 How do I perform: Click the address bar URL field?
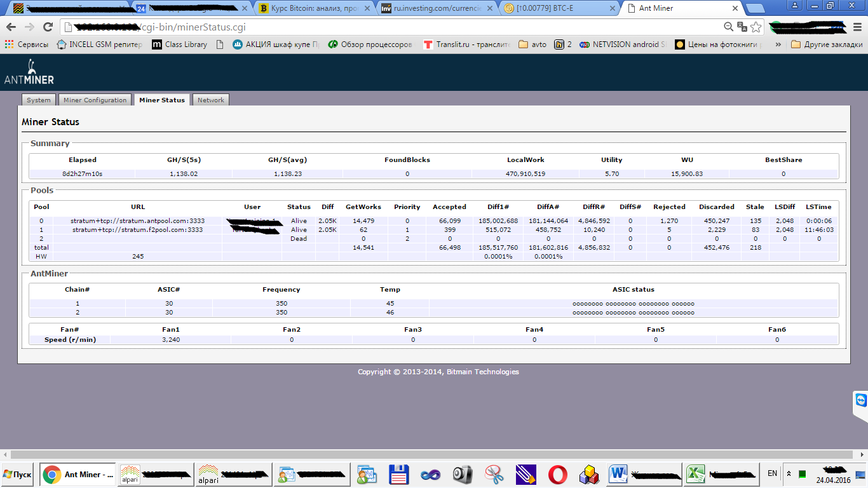pos(381,27)
